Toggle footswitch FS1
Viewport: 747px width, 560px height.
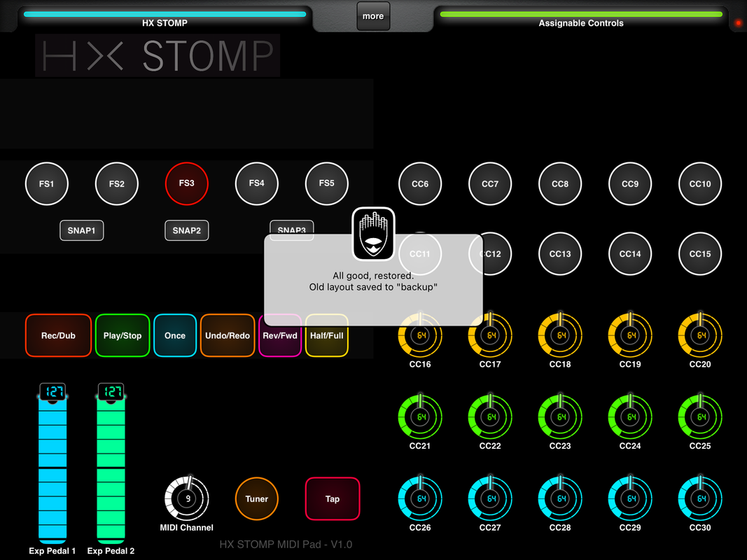point(47,184)
